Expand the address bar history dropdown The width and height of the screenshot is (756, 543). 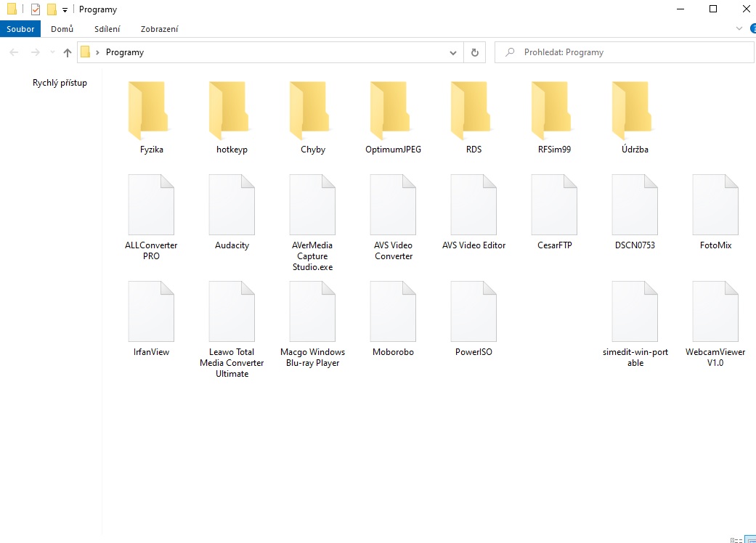click(453, 52)
